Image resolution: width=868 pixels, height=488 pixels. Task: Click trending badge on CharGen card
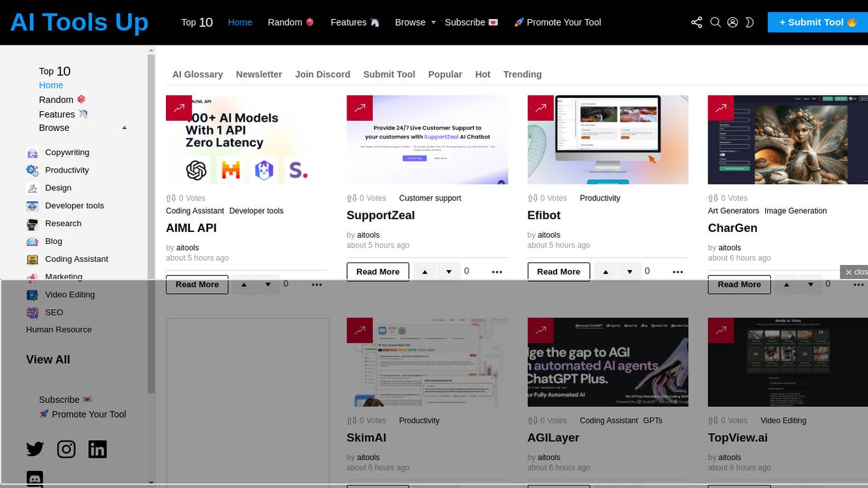pyautogui.click(x=721, y=108)
